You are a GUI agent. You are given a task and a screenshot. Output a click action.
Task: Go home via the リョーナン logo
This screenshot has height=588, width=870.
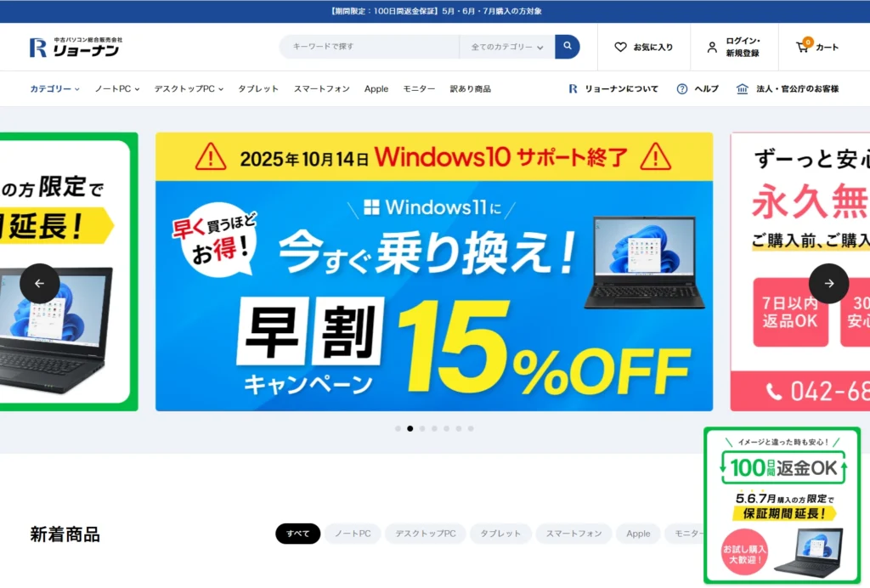(x=76, y=47)
